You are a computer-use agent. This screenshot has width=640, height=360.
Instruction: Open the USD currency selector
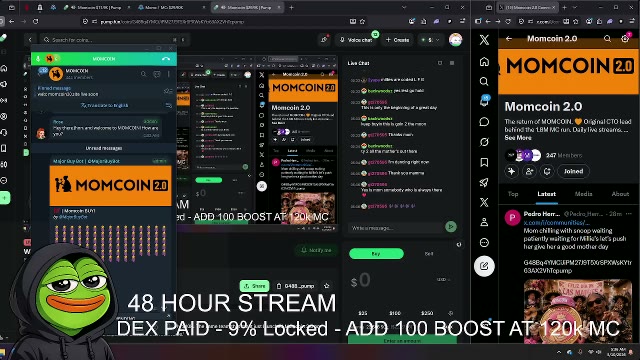click(x=443, y=280)
